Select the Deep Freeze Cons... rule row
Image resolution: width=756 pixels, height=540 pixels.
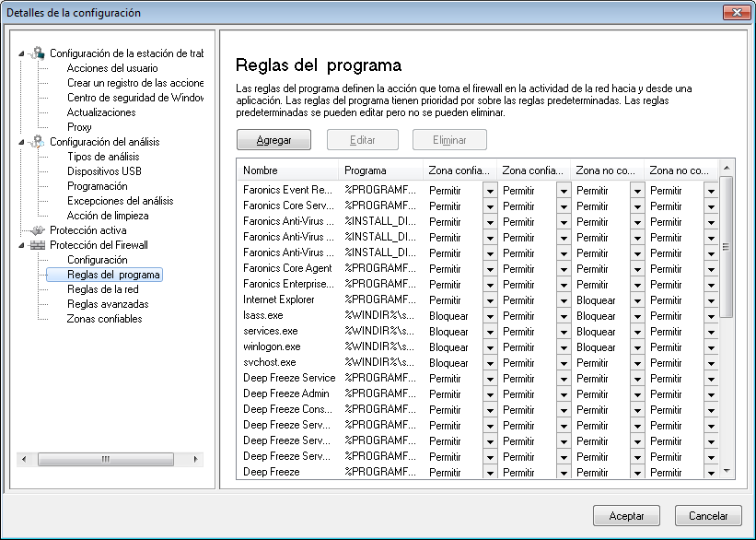tap(477, 409)
